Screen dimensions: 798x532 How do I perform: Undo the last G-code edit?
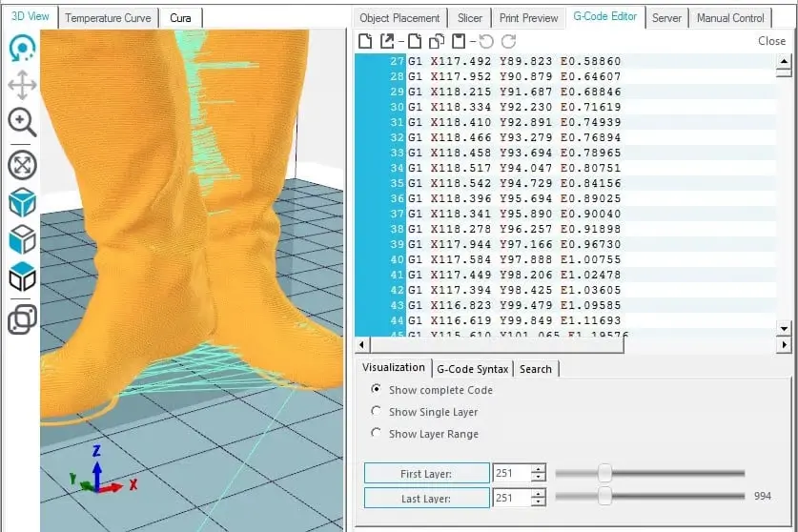[486, 41]
